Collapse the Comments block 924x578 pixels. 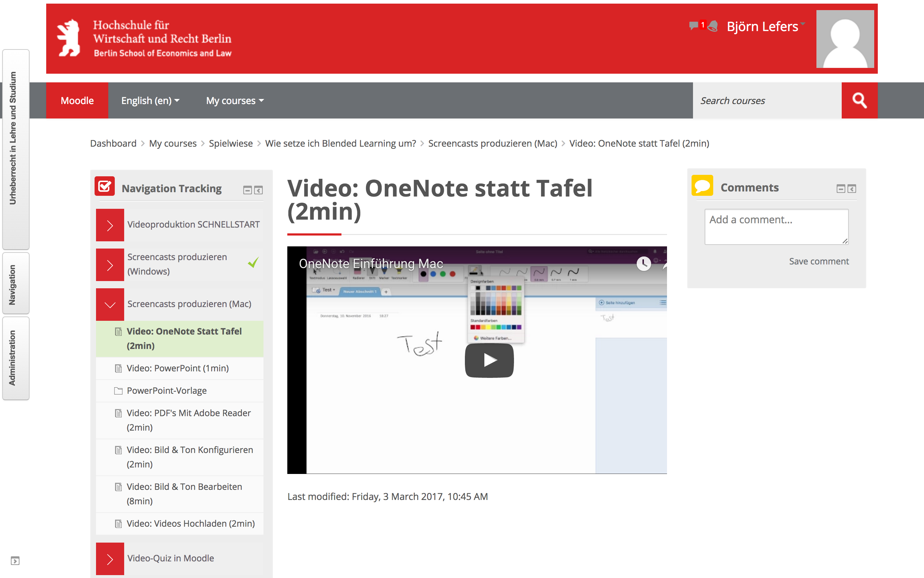point(841,189)
